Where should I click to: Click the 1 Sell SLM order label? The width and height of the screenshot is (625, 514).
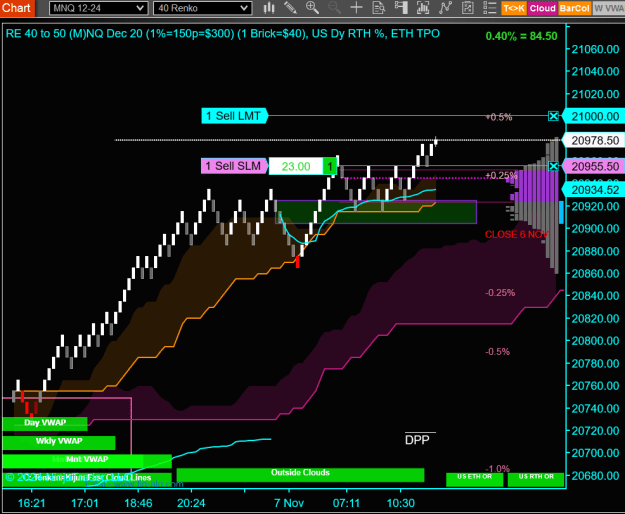coord(234,166)
